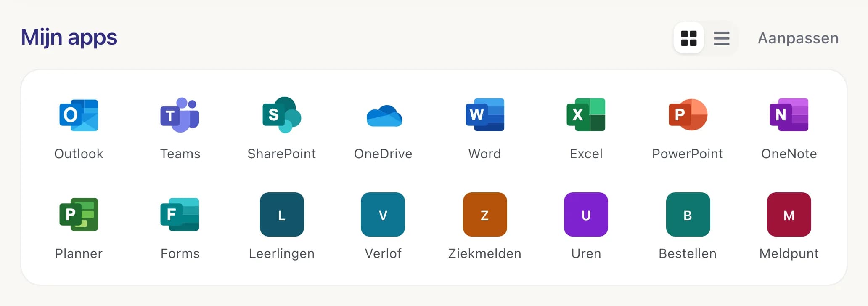Open the Bestellen B tile
868x306 pixels.
pyautogui.click(x=688, y=214)
